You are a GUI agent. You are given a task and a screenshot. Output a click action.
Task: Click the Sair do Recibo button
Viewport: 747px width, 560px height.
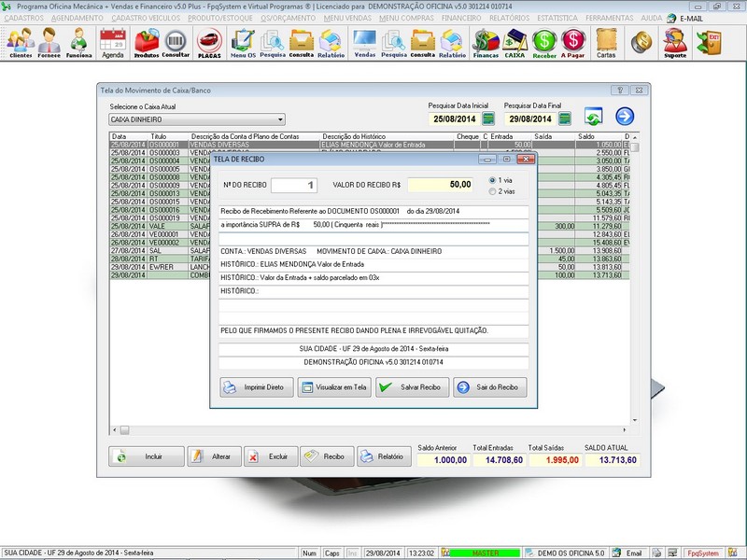click(490, 387)
